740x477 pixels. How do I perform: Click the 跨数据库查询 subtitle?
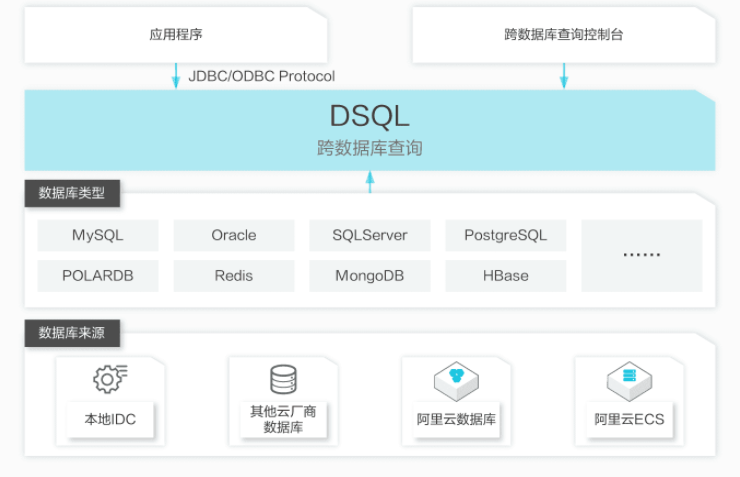[370, 148]
